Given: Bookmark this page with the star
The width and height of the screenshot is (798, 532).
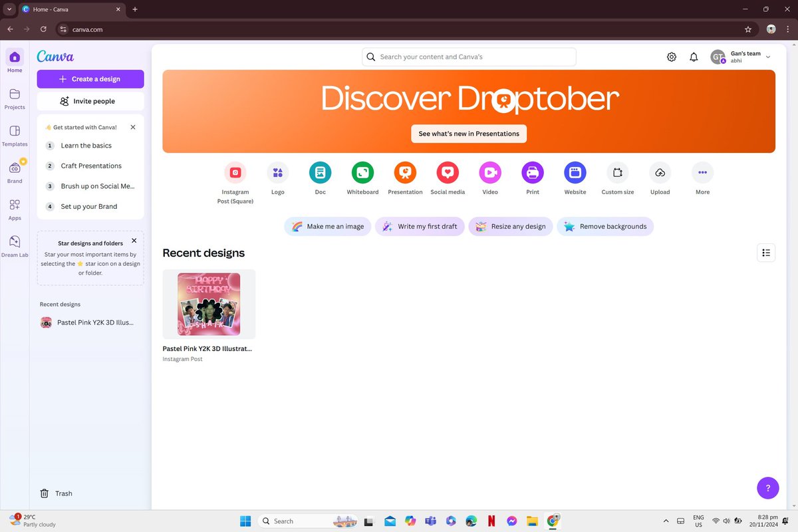Looking at the screenshot, I should click(748, 29).
